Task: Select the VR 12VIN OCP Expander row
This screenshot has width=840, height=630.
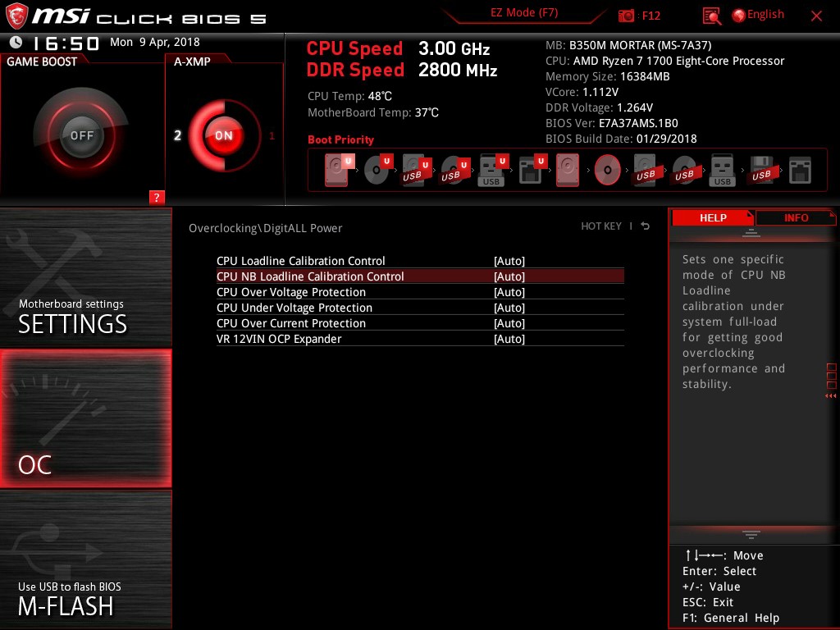Action: coord(420,339)
